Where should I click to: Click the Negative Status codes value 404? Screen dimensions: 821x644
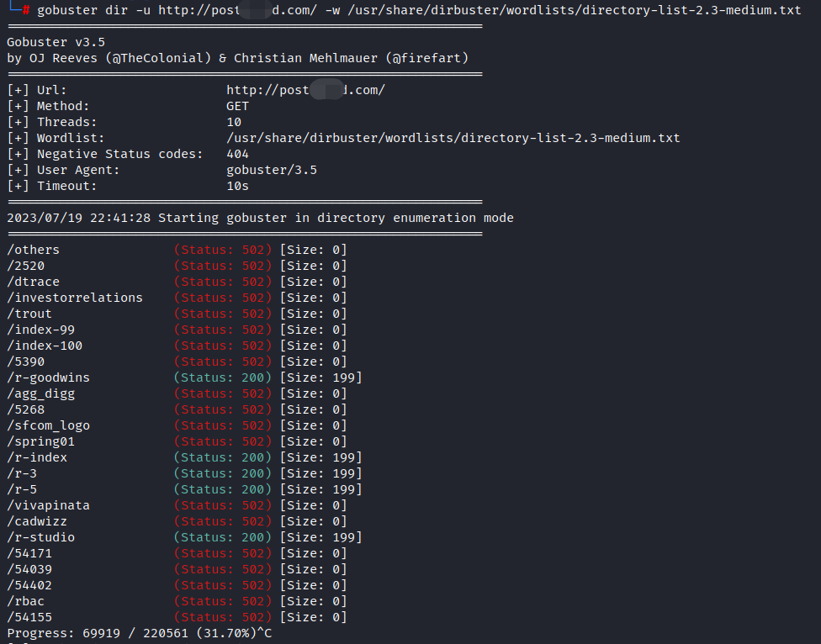(238, 154)
